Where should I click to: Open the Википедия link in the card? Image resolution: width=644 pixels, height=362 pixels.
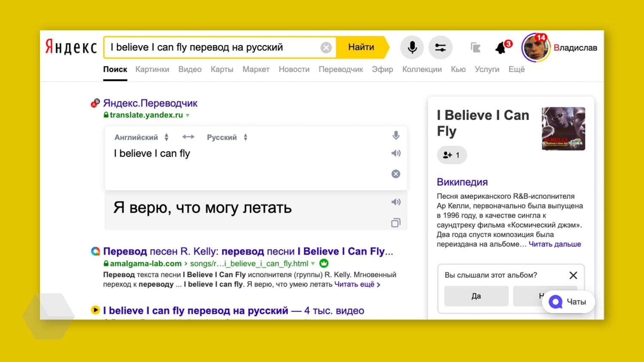click(x=462, y=182)
